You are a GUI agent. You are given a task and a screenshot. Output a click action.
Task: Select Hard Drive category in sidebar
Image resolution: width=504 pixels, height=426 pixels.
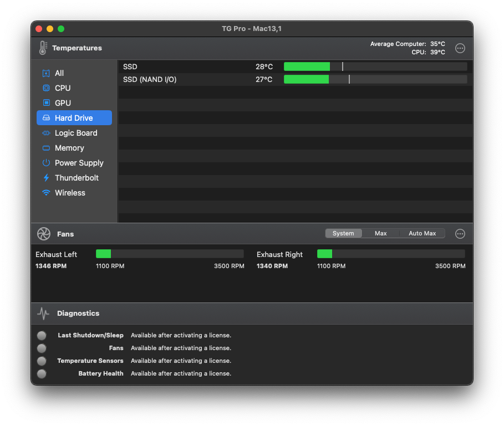(74, 118)
